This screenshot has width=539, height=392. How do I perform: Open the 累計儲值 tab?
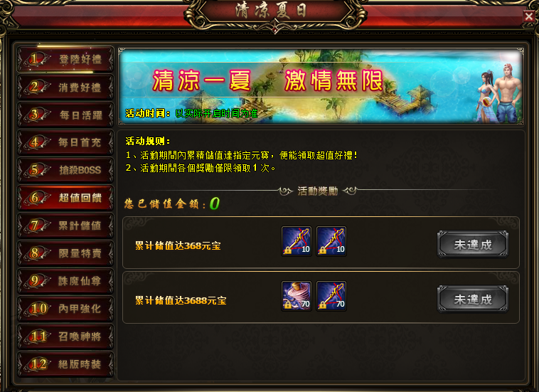65,226
